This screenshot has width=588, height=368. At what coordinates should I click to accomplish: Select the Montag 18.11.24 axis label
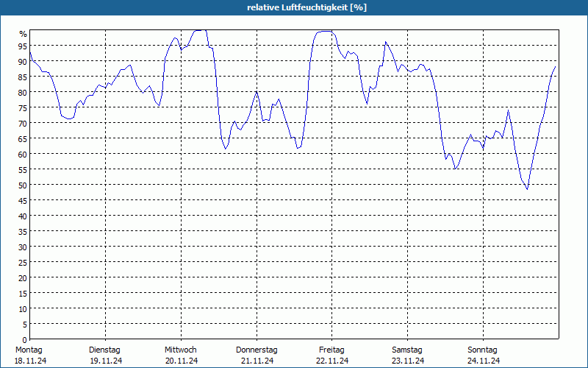tap(30, 355)
